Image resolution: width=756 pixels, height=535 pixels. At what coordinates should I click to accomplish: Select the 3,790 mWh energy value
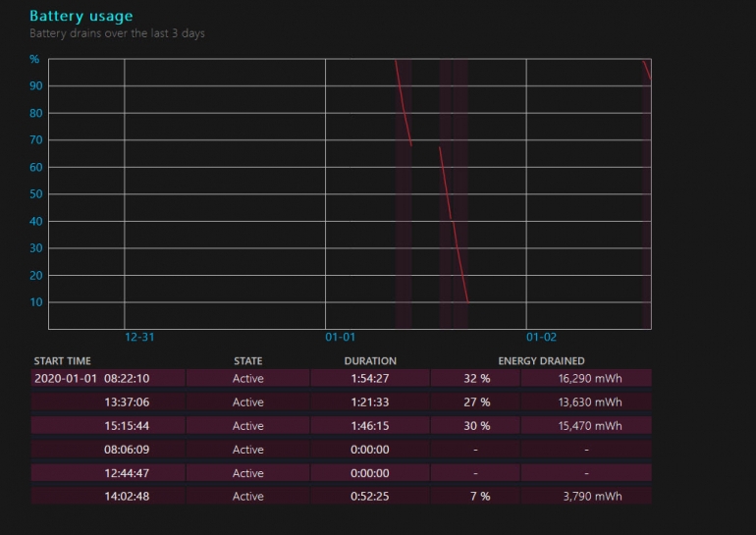[593, 496]
